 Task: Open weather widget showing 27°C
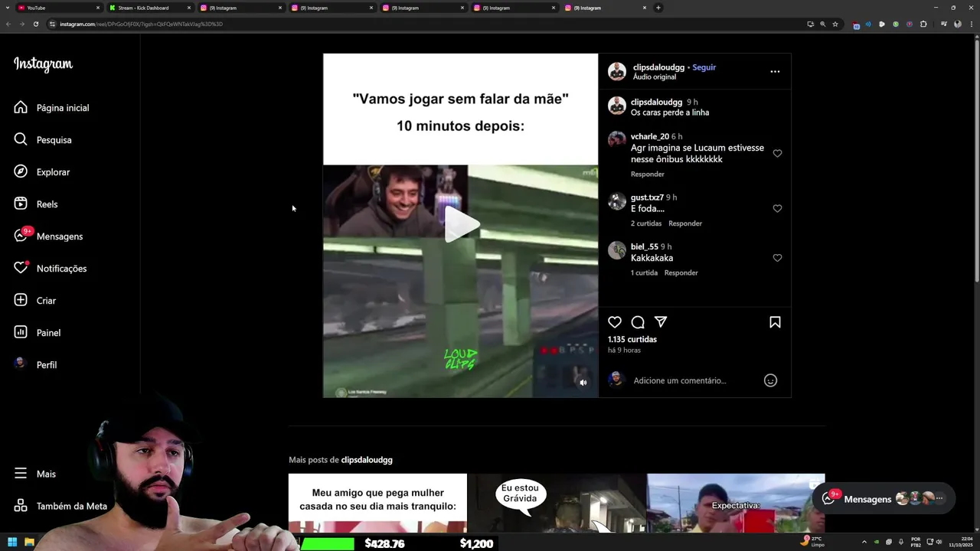pyautogui.click(x=812, y=541)
